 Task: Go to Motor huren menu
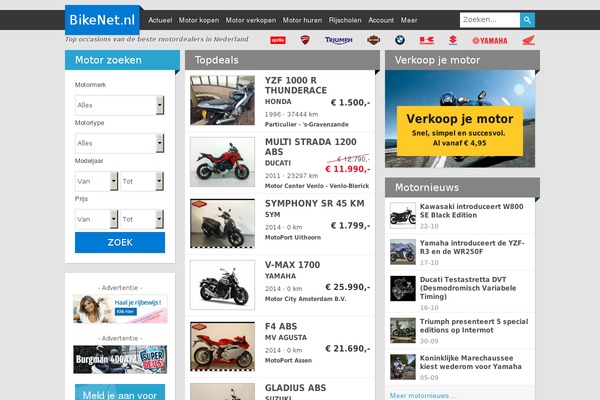(x=302, y=20)
